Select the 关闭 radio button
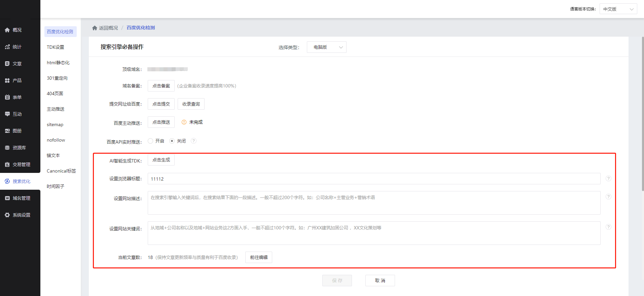Image resolution: width=644 pixels, height=296 pixels. 172,141
